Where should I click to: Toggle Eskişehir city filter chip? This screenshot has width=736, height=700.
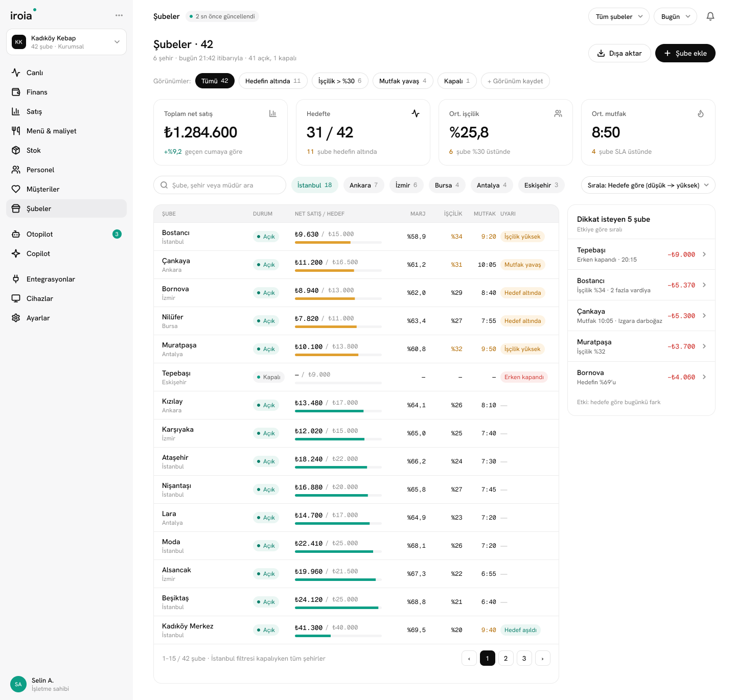541,185
